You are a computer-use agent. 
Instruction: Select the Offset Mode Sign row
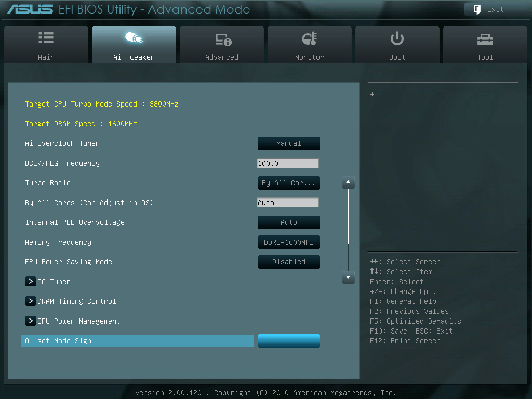(137, 341)
